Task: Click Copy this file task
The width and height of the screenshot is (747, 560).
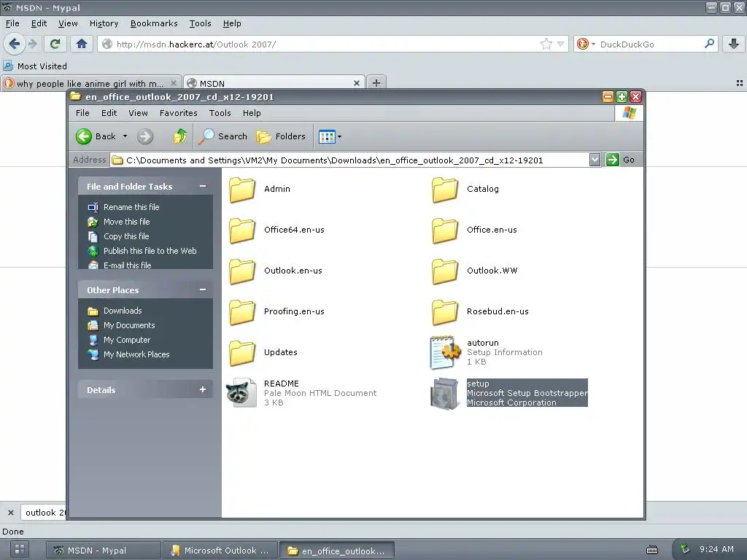Action: coord(126,236)
